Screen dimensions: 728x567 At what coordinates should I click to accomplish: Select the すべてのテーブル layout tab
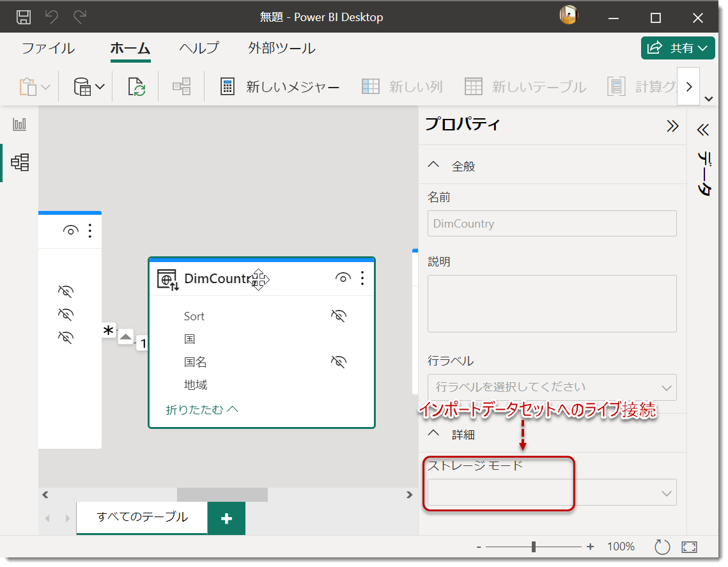coord(142,517)
